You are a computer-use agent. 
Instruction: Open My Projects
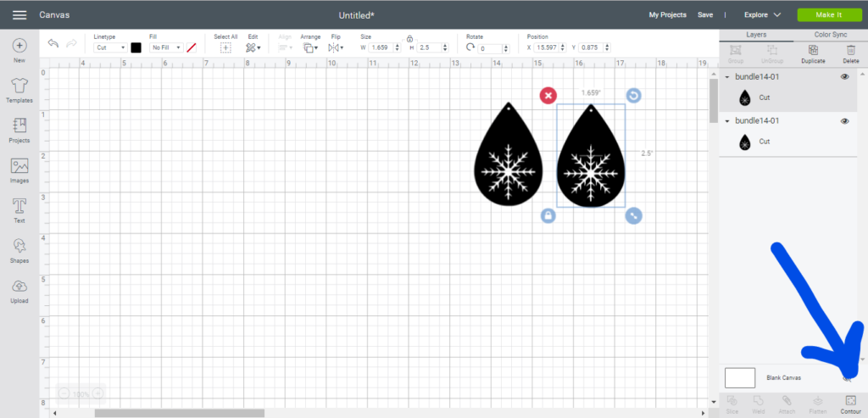tap(668, 15)
